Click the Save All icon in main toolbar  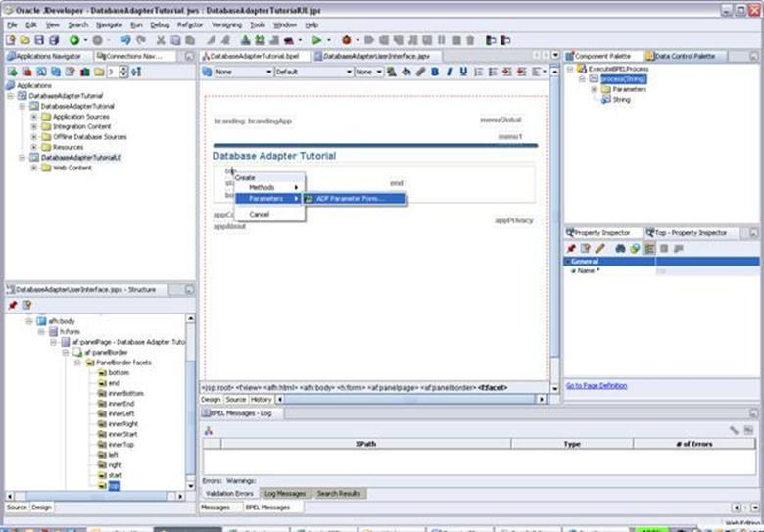click(x=54, y=40)
